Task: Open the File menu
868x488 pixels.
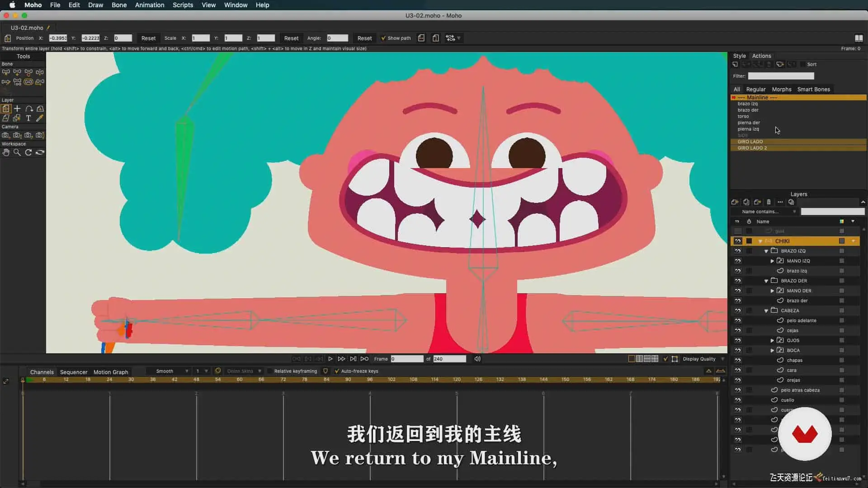Action: [55, 5]
